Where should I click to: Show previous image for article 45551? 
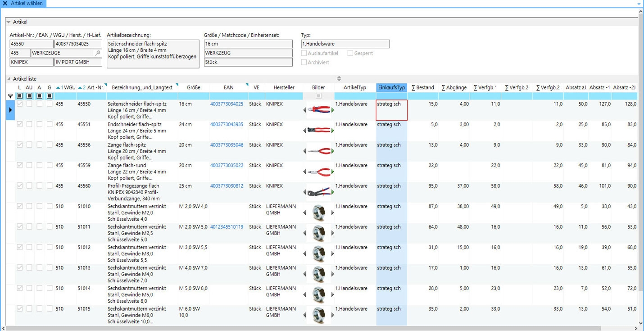(305, 131)
